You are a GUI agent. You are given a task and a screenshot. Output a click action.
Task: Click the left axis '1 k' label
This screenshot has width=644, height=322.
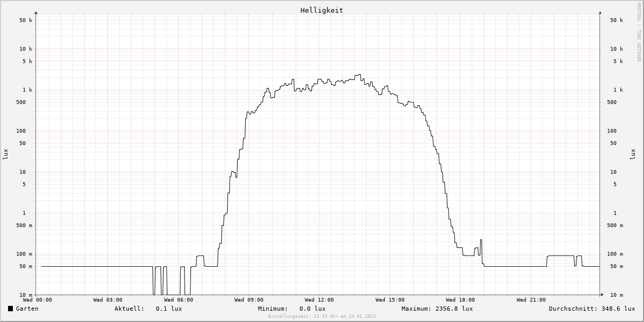pyautogui.click(x=27, y=90)
